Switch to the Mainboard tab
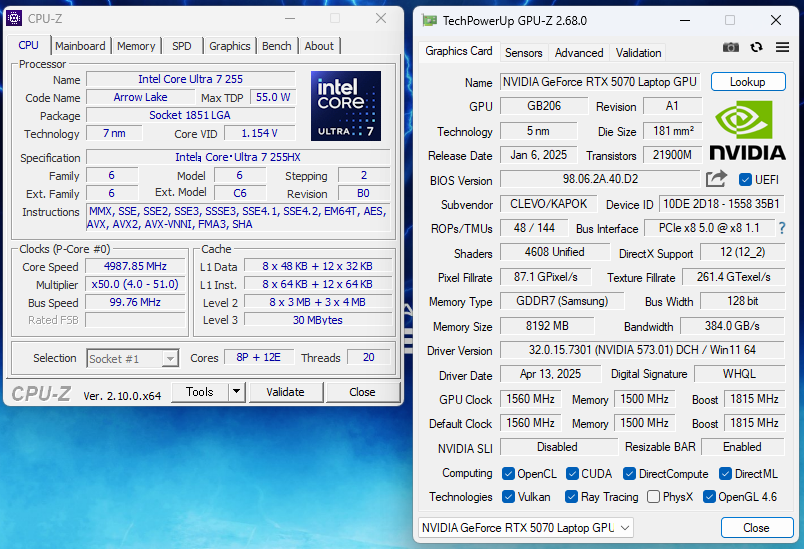 pos(80,46)
